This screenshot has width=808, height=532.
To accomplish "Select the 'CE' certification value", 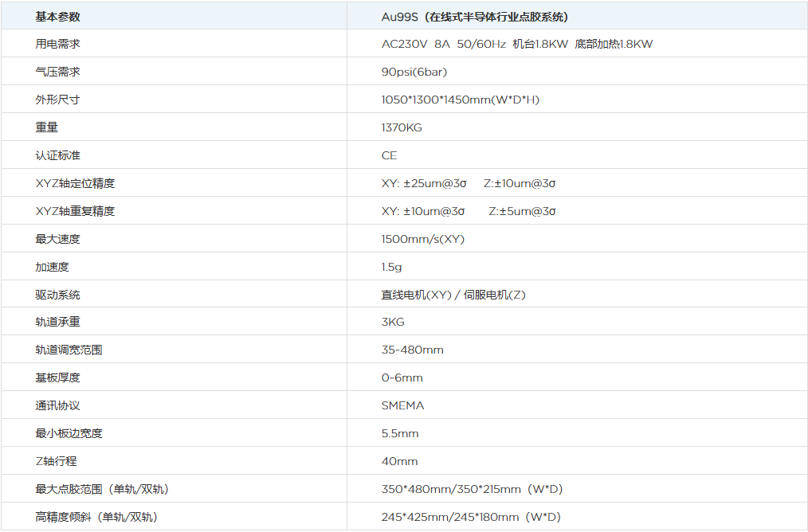I will (x=389, y=155).
